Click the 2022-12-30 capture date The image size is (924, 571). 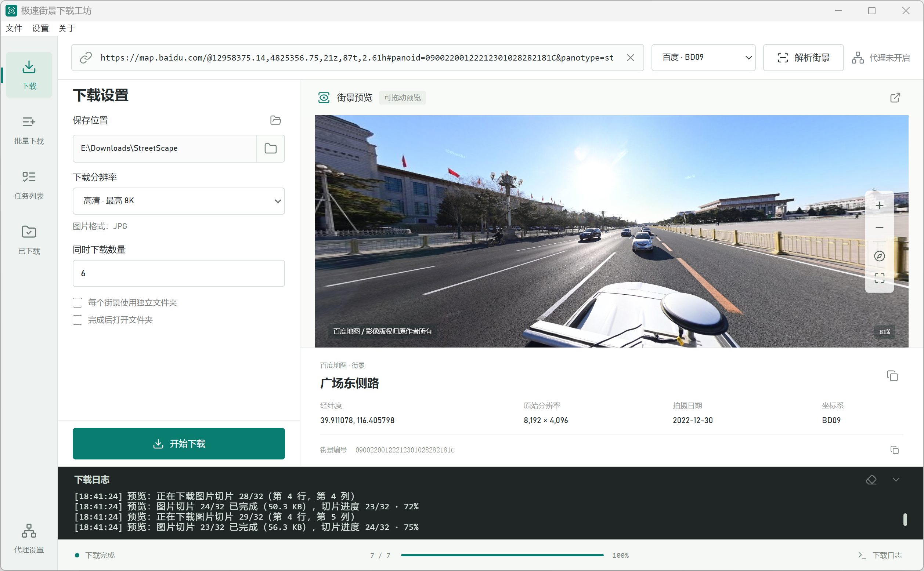click(x=692, y=420)
